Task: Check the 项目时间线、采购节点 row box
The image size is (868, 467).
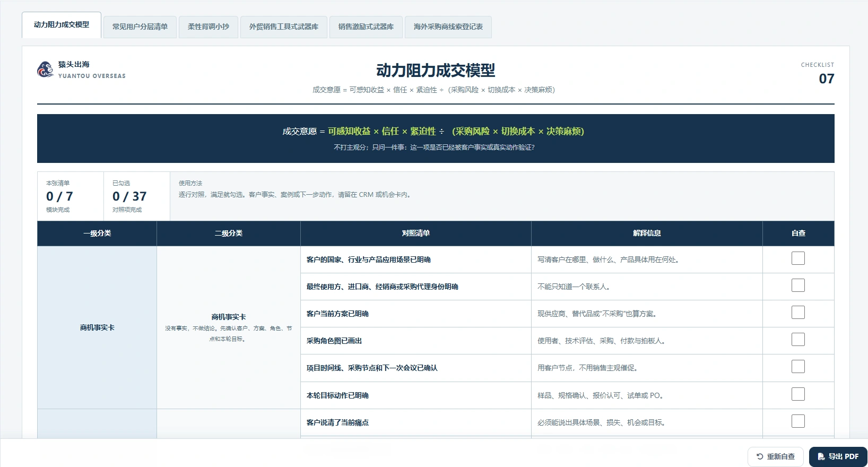Action: [x=798, y=367]
